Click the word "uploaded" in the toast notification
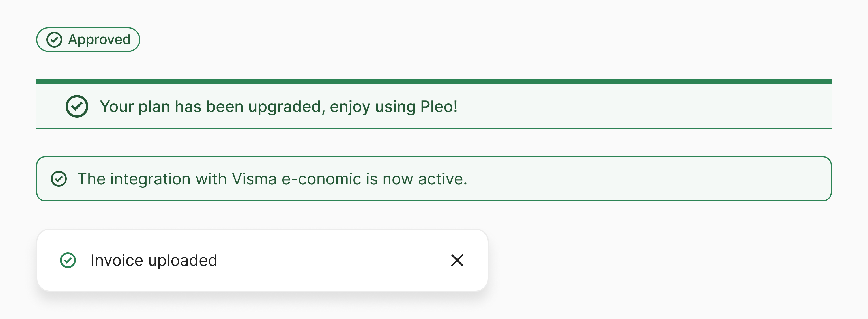Viewport: 868px width, 319px height. point(183,260)
